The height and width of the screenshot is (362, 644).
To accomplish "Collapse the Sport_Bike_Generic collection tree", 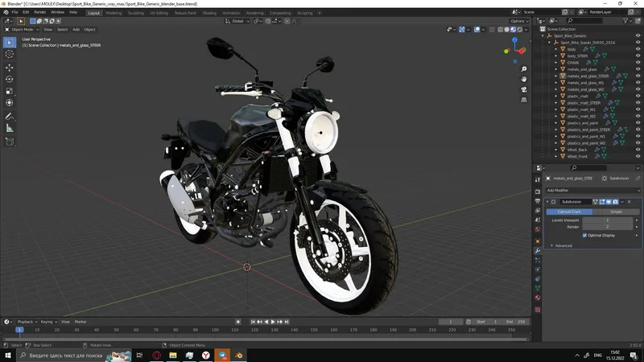I will [x=543, y=35].
